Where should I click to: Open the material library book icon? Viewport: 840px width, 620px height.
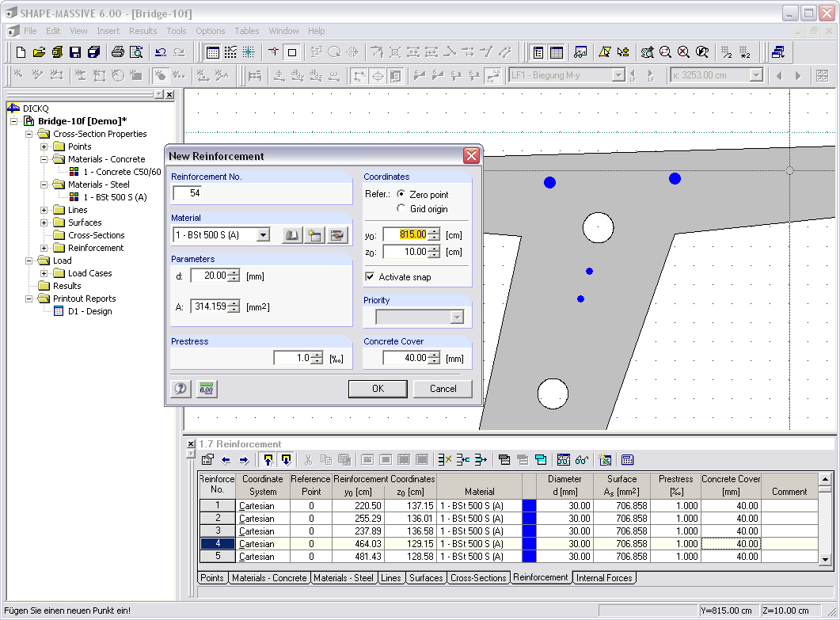point(292,234)
